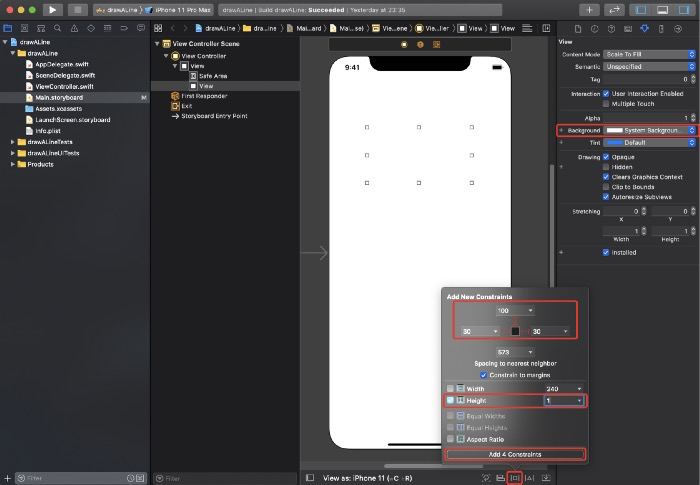Open the Library with the plus button
Viewport: 700px width, 485px height.
(x=589, y=9)
